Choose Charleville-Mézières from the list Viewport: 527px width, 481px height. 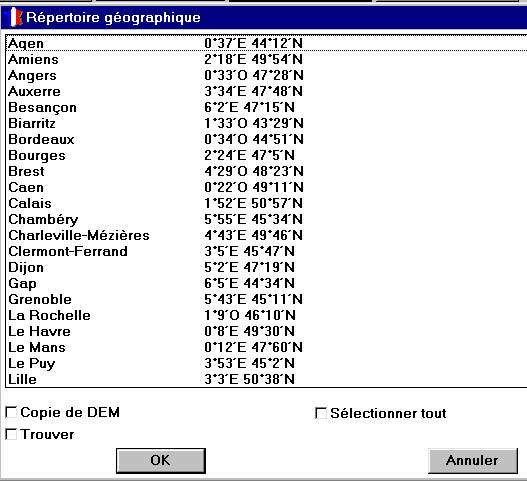(266, 235)
